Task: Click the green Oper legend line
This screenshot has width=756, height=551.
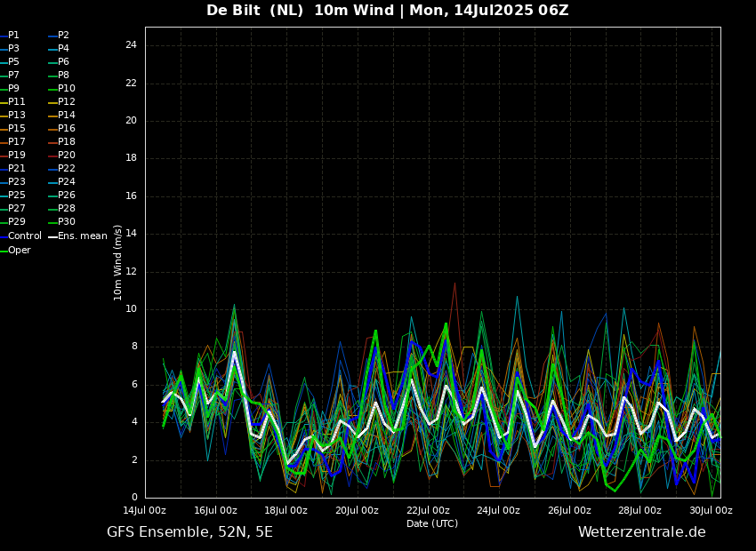Action: tap(4, 251)
